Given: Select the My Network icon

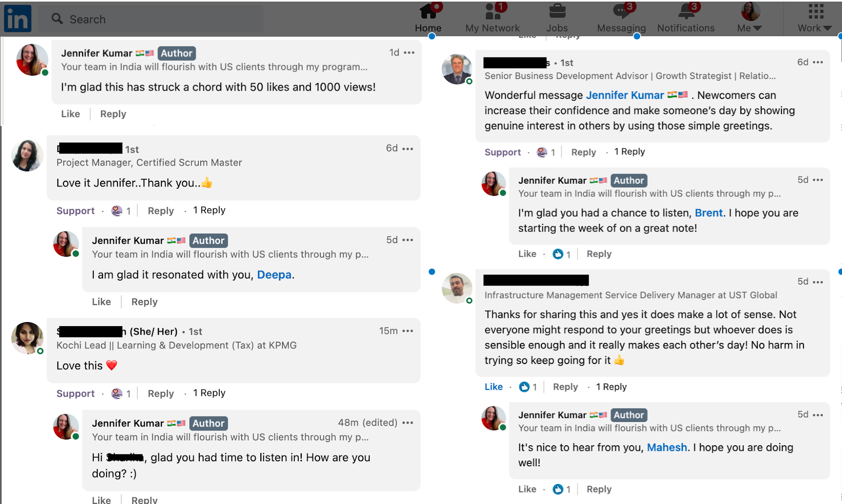Looking at the screenshot, I should pos(492,12).
